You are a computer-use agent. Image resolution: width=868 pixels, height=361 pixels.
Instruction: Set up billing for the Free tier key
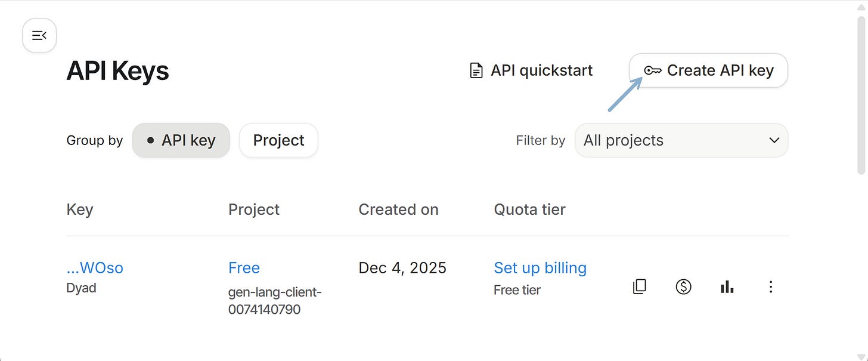coord(540,267)
